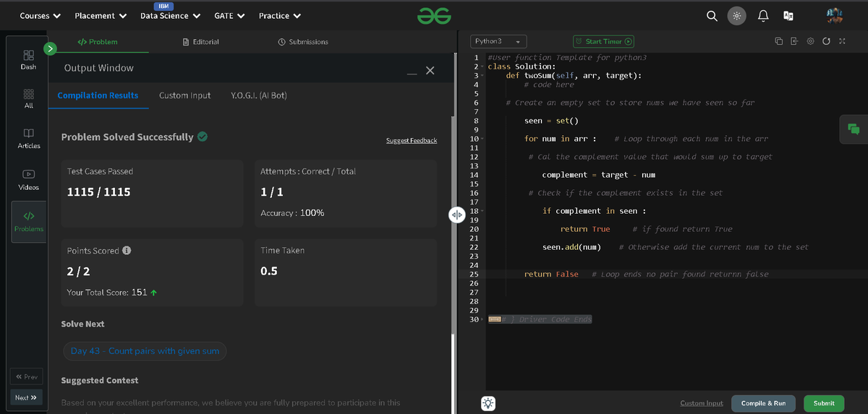
Task: Fold the for loop at line 10
Action: coord(483,139)
